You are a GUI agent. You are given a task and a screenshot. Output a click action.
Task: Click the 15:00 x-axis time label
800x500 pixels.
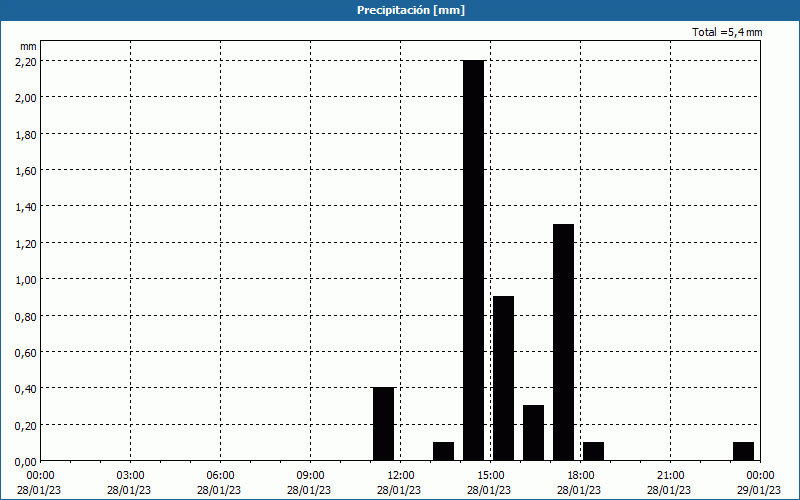tap(491, 476)
